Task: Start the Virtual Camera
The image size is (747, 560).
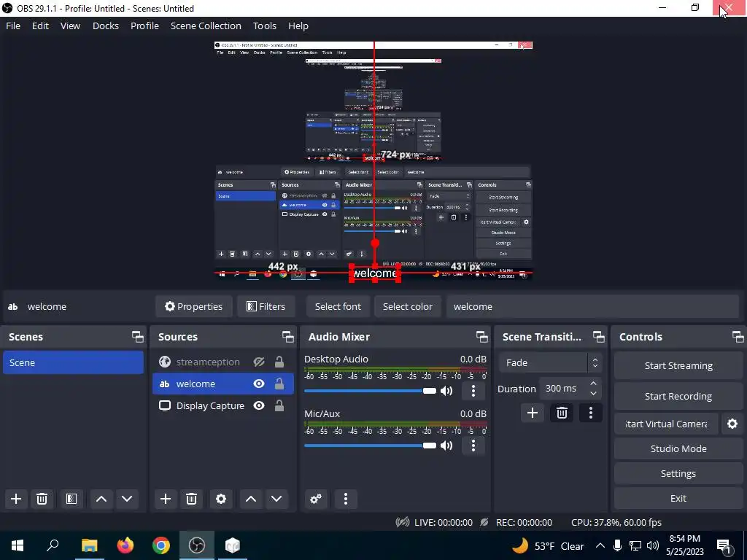Action: [x=666, y=424]
